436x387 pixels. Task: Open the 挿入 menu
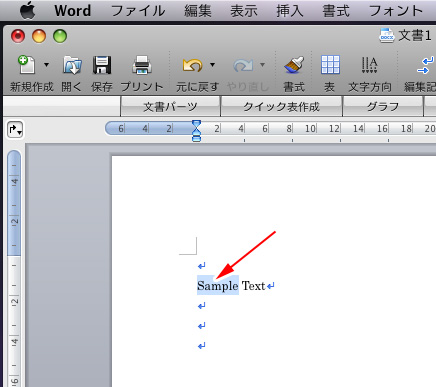pos(290,10)
